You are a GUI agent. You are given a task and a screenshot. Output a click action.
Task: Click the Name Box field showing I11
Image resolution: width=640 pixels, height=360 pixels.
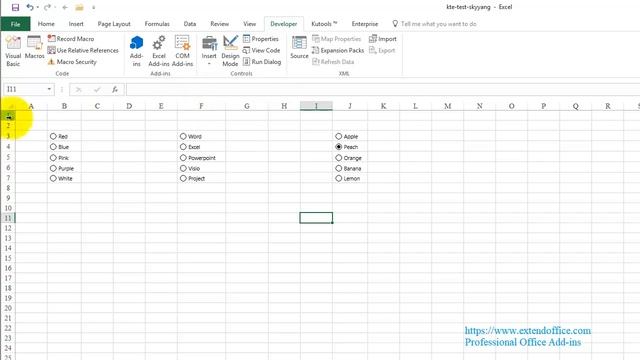pyautogui.click(x=24, y=89)
